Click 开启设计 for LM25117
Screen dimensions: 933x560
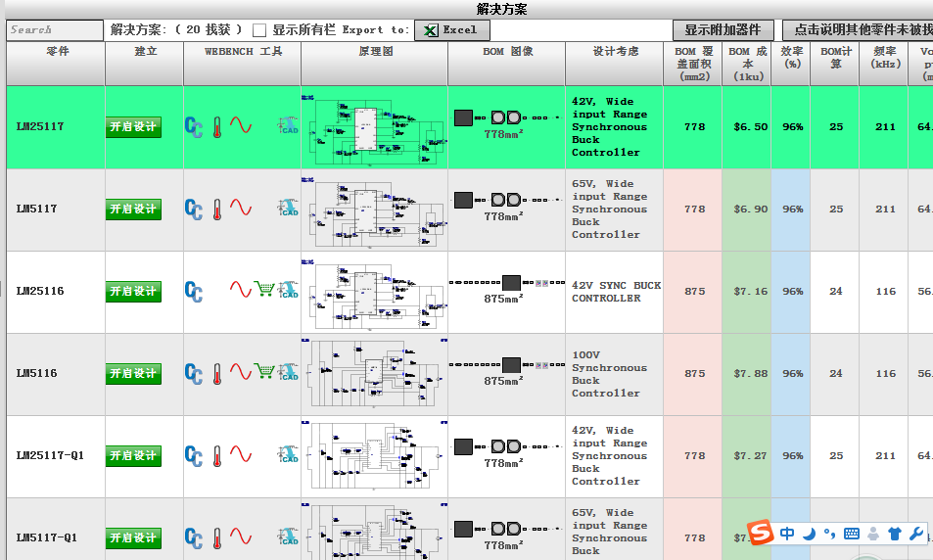click(133, 126)
